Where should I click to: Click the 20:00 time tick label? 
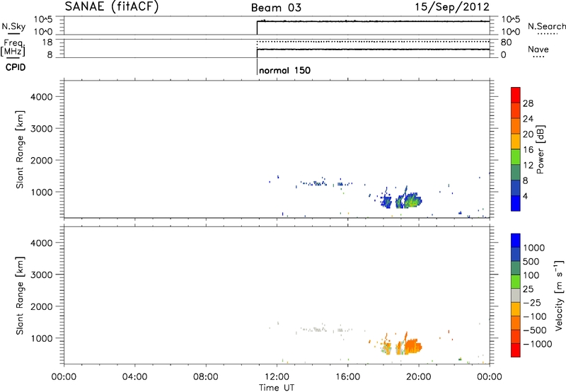(419, 377)
